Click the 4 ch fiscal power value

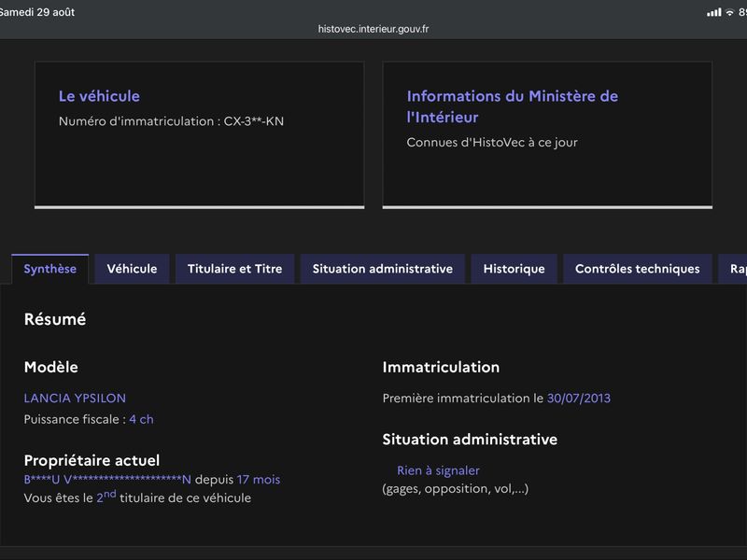[x=142, y=419]
